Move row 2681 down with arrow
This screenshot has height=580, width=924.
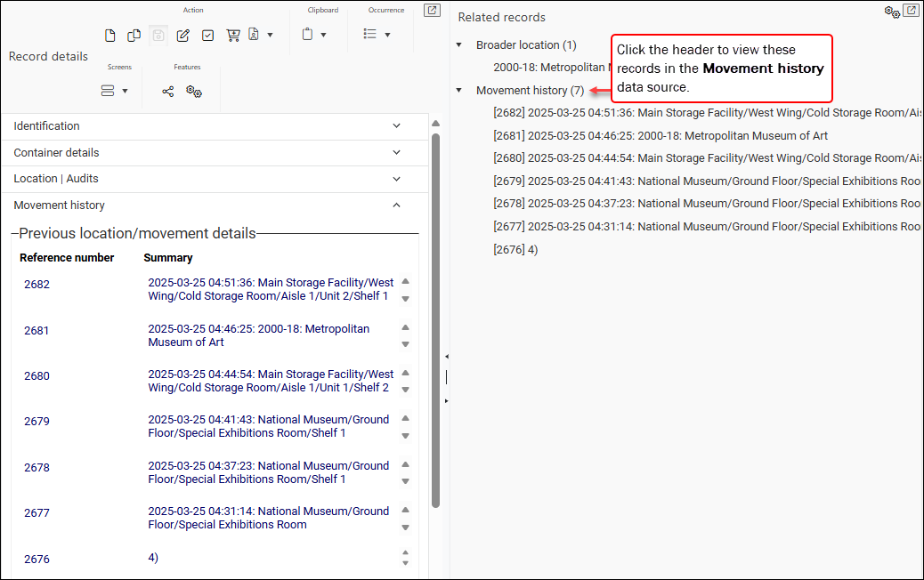coord(405,344)
